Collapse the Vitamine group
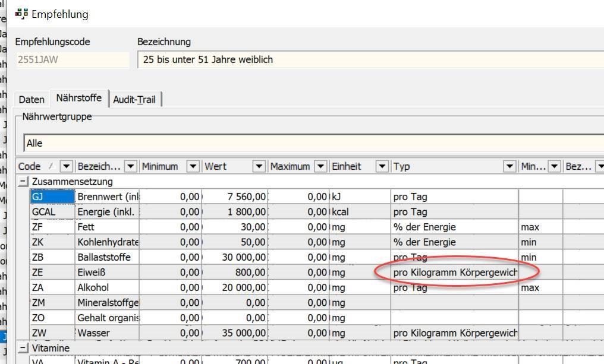The width and height of the screenshot is (604, 364). (x=23, y=348)
